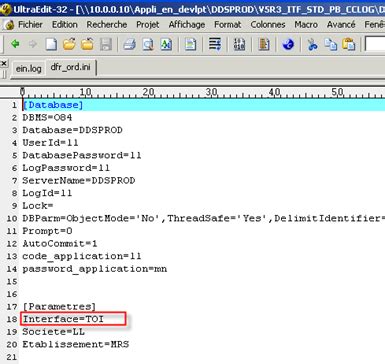Close the file tab bar with X
The image size is (385, 364).
coord(4,63)
